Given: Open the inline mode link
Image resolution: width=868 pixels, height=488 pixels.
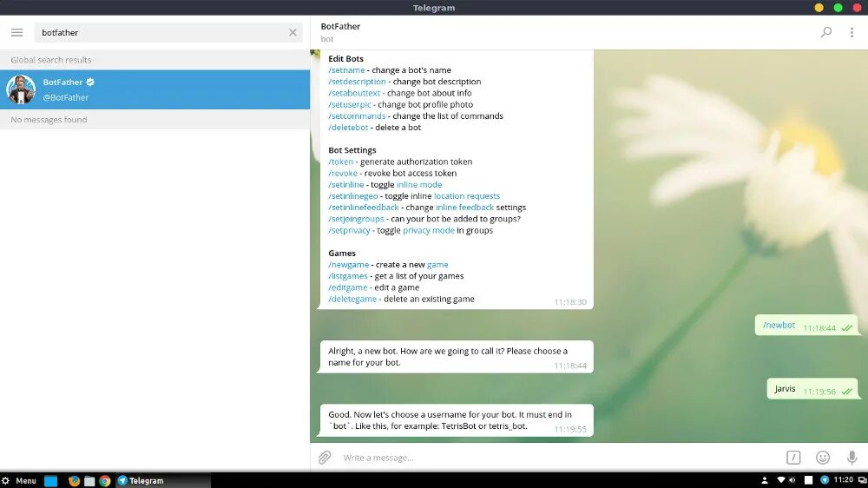Looking at the screenshot, I should click(419, 184).
